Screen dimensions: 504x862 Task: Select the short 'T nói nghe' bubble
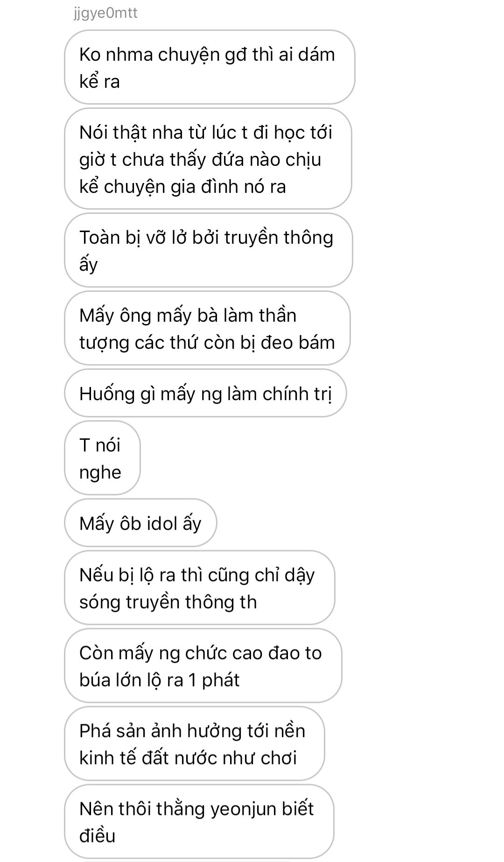pos(102,458)
